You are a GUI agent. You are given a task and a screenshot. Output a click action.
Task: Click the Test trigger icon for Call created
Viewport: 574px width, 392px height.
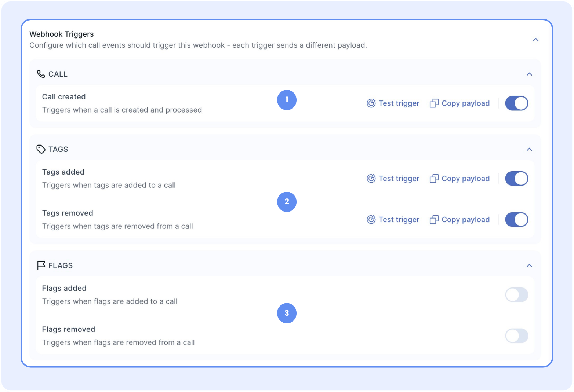pos(371,103)
